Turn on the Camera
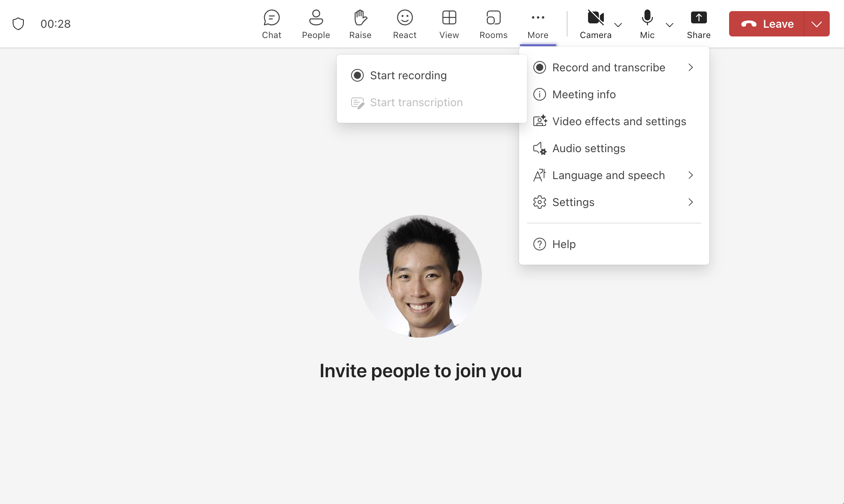Image resolution: width=844 pixels, height=504 pixels. click(596, 24)
